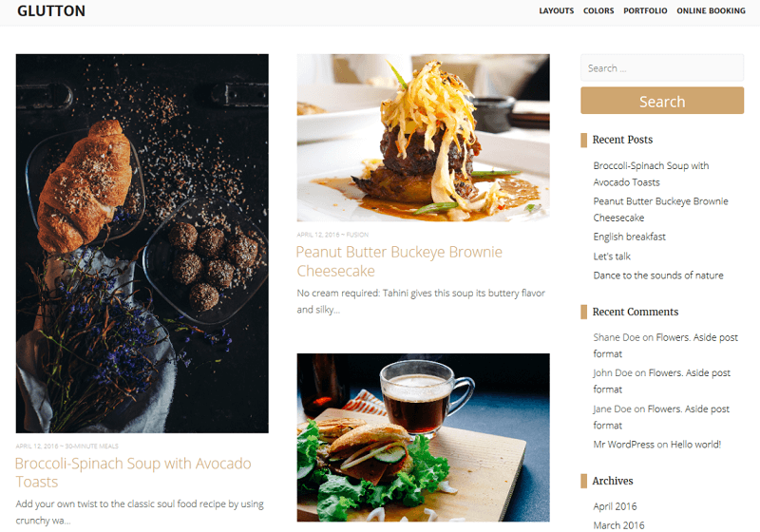This screenshot has width=760, height=532.
Task: Open the Layouts menu item
Action: [x=556, y=10]
